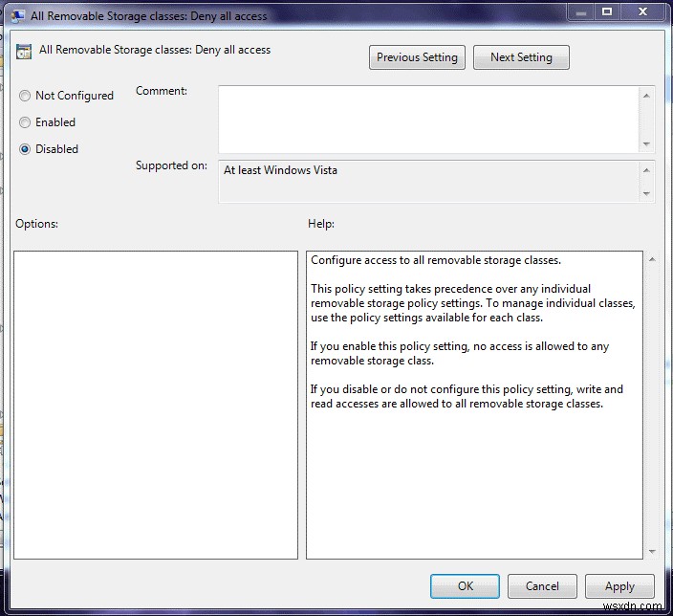Viewport: 673px width, 616px height.
Task: Click the 'Comment:' label
Action: 162,91
